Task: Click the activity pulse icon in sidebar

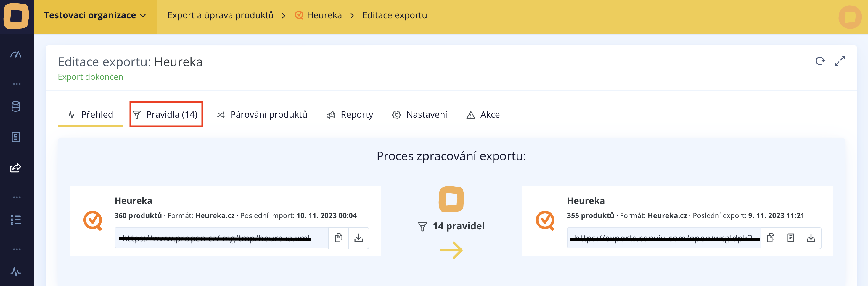Action: point(15,272)
